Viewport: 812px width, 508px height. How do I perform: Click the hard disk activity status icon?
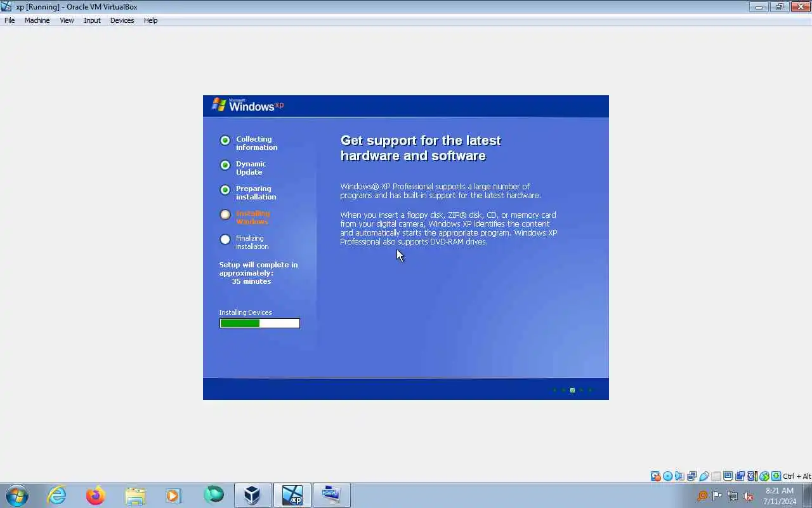[655, 476]
